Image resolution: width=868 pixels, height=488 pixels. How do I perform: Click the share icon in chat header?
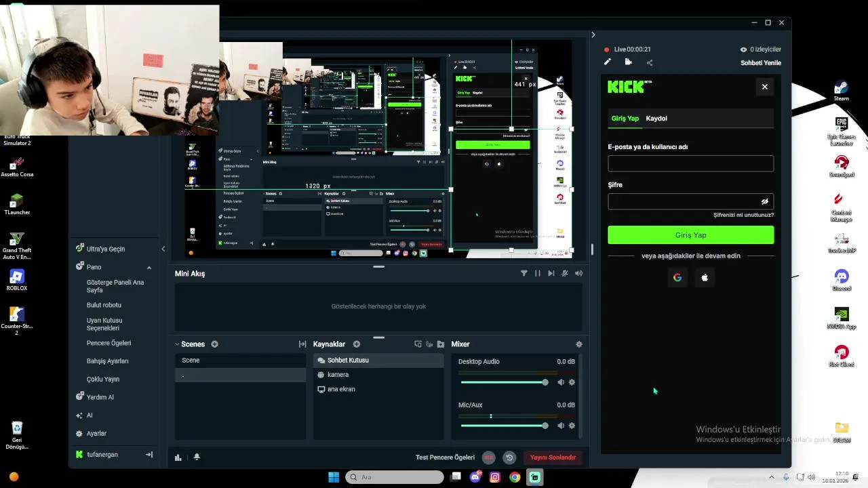[650, 62]
